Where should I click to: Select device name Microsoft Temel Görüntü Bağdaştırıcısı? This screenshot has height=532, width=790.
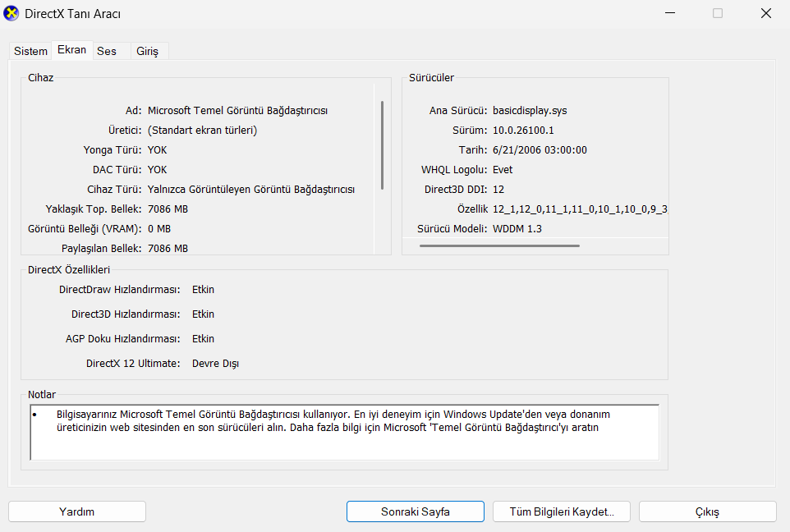[x=238, y=110]
